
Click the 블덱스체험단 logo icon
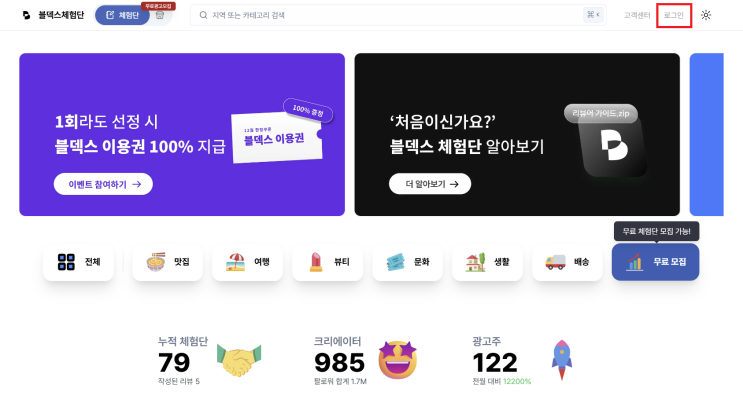tap(27, 15)
